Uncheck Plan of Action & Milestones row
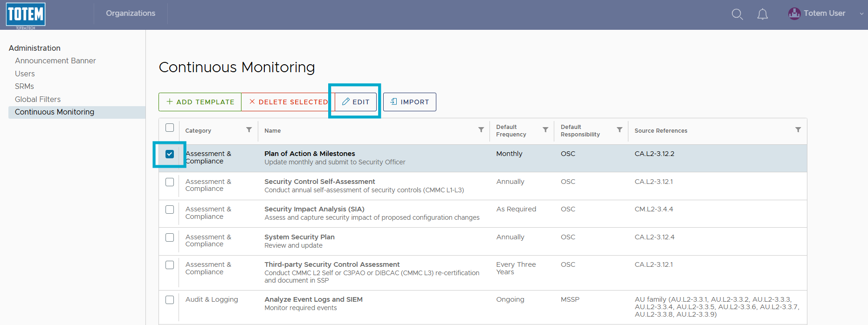Screen dimensions: 868x325 coord(170,154)
